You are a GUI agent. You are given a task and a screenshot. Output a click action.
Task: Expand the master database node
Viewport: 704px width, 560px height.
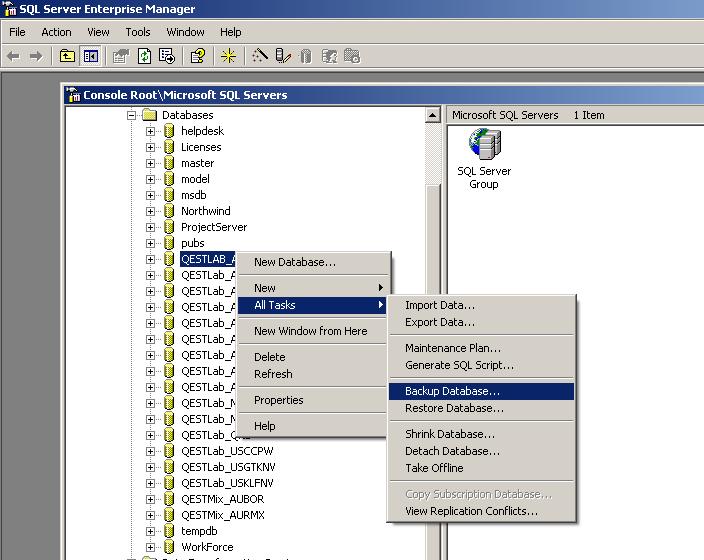tap(151, 163)
